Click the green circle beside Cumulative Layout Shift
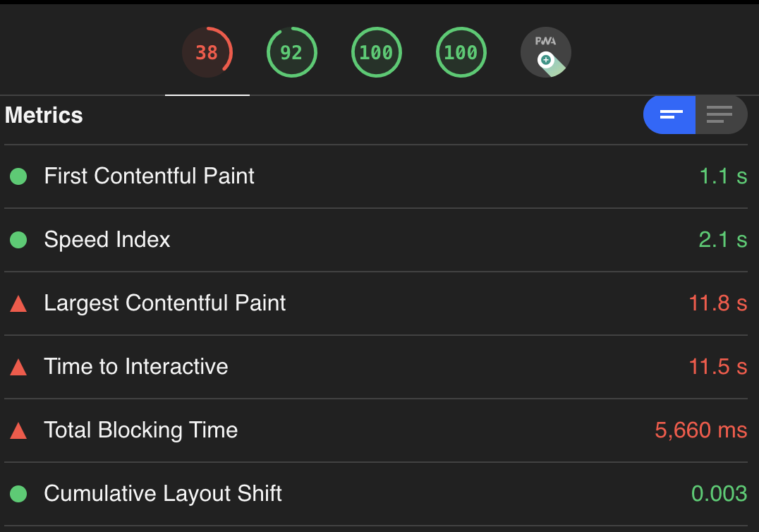Viewport: 759px width, 532px height. click(x=18, y=494)
